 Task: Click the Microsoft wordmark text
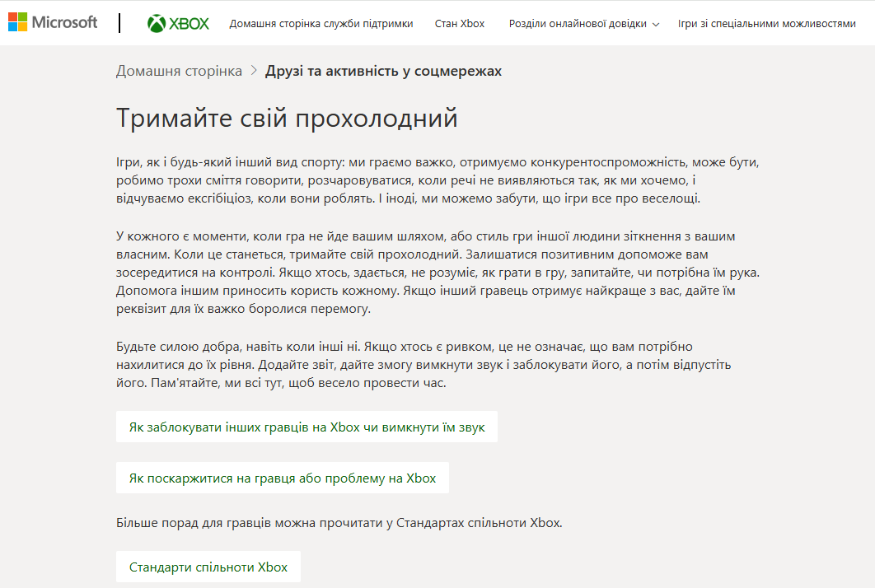point(64,22)
